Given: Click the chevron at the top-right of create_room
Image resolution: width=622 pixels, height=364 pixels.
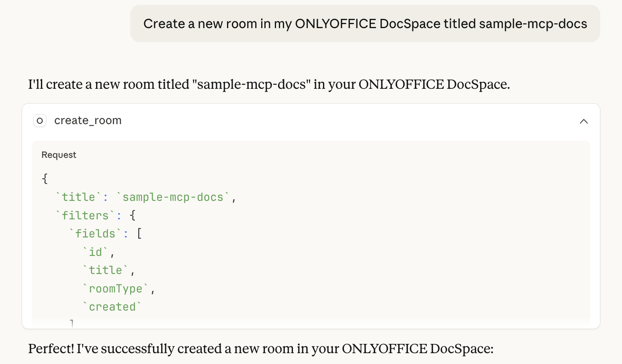Looking at the screenshot, I should pos(584,121).
